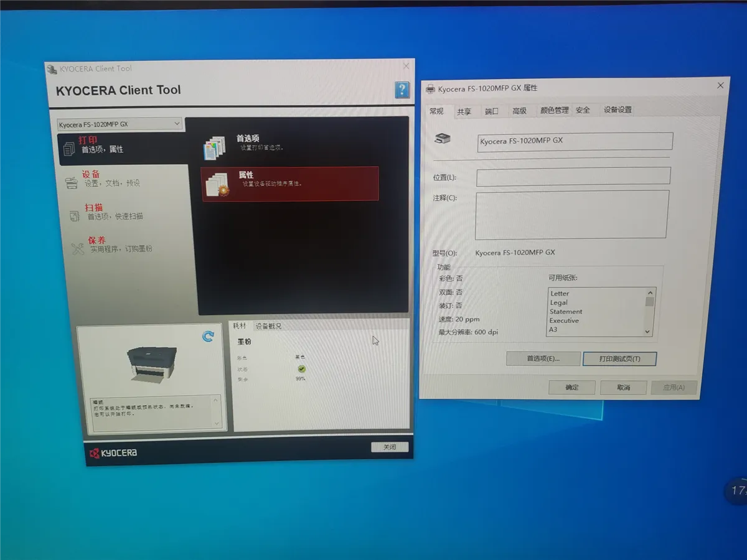747x560 pixels.
Task: Click the 应用(A) (Apply) button
Action: [674, 387]
